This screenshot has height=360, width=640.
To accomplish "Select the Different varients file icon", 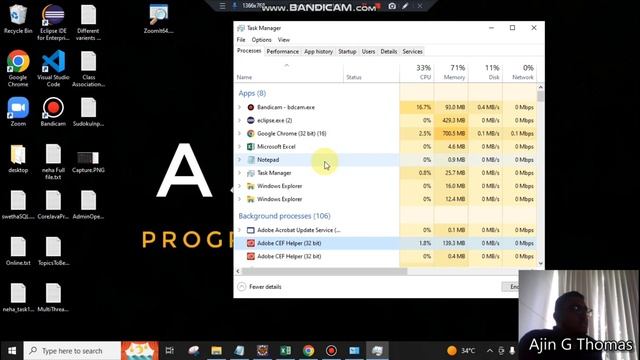I will pyautogui.click(x=88, y=22).
